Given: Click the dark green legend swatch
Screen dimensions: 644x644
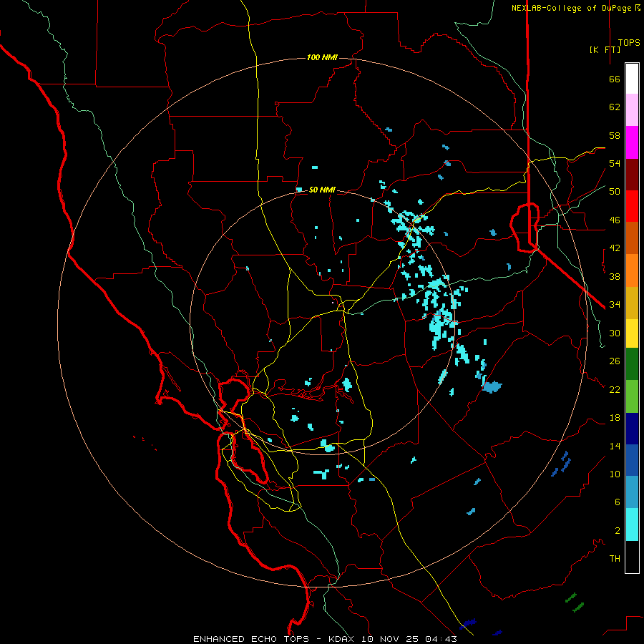Looking at the screenshot, I should click(x=632, y=364).
